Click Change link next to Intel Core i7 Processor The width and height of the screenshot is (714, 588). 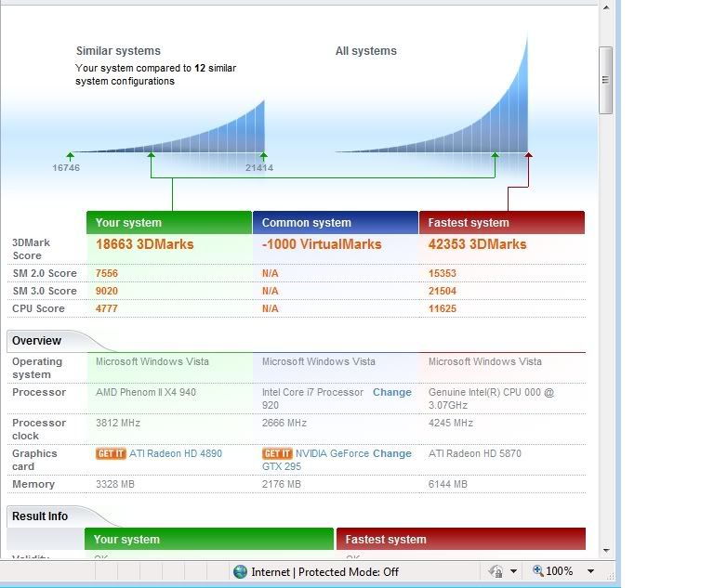[x=391, y=392]
